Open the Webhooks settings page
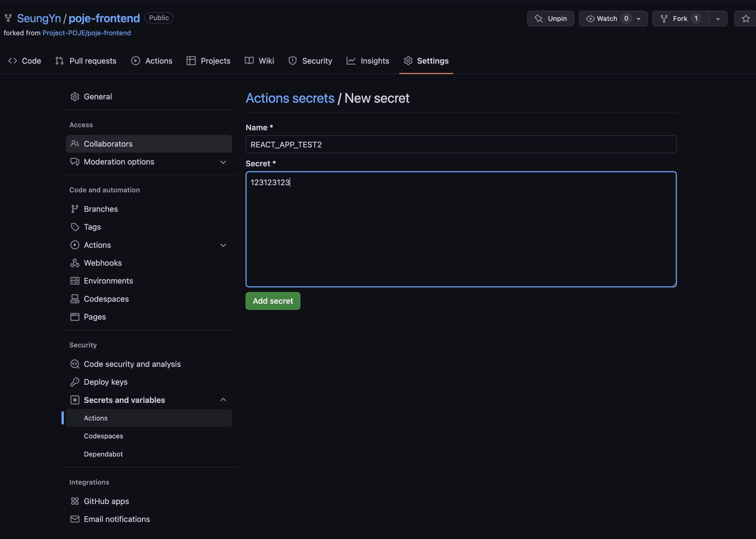This screenshot has height=539, width=756. click(149, 263)
